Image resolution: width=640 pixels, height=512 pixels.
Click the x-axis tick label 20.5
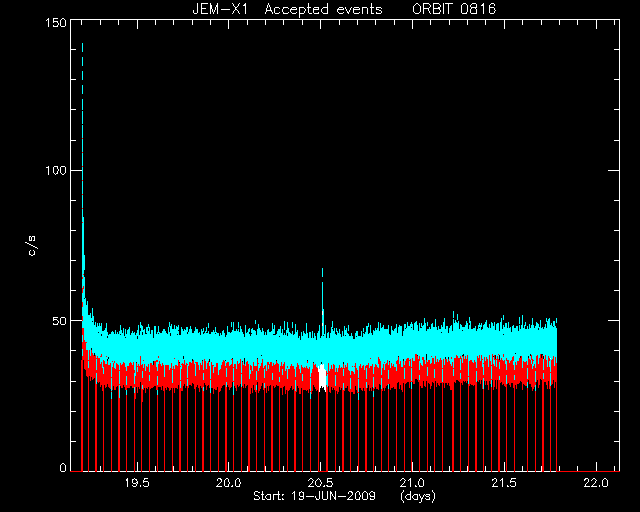click(x=321, y=483)
